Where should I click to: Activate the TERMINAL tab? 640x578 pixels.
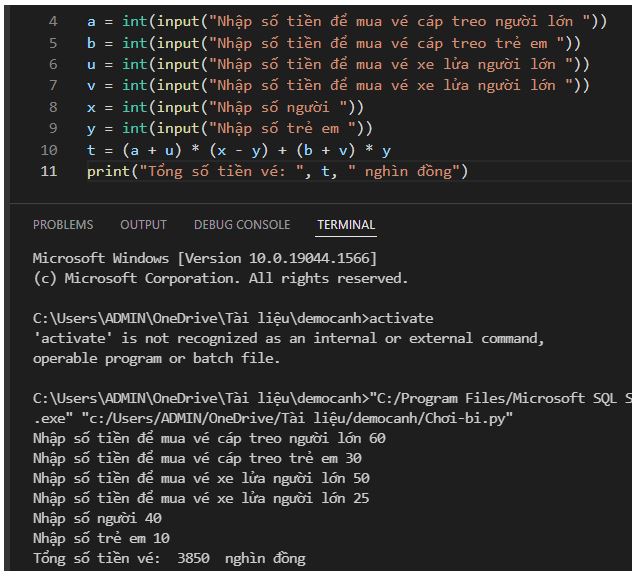pyautogui.click(x=346, y=225)
